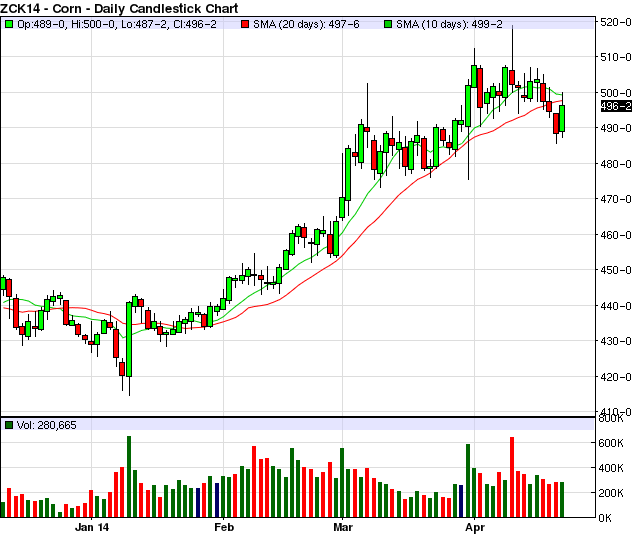Click the long green January candle near 420-0

(129, 340)
